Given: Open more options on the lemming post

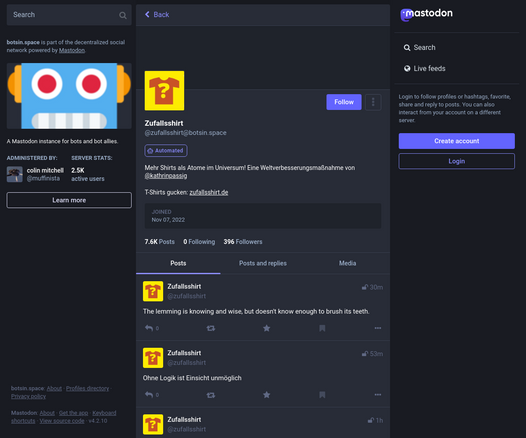Looking at the screenshot, I should point(378,328).
